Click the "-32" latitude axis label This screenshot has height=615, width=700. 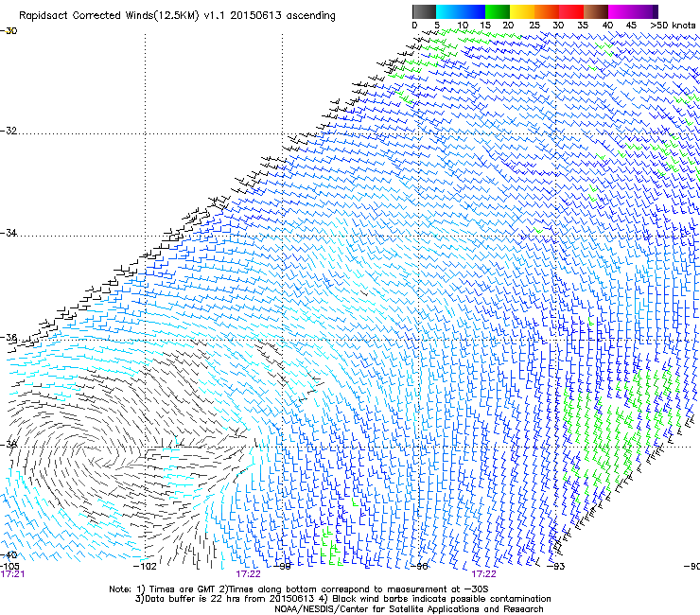pyautogui.click(x=9, y=131)
